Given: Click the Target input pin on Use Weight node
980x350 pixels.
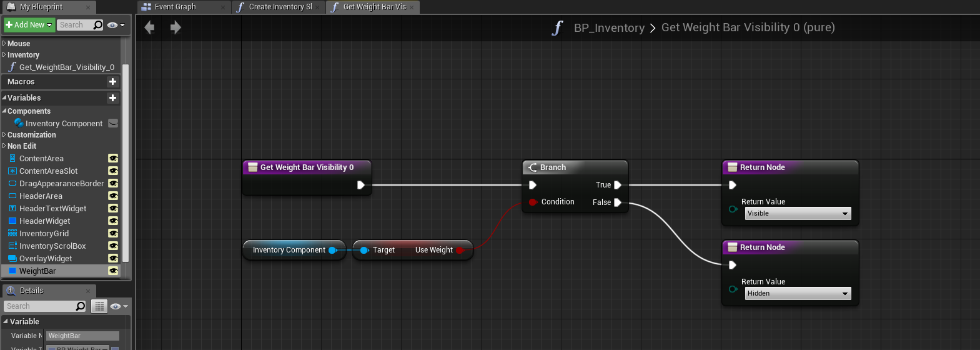Looking at the screenshot, I should click(365, 250).
